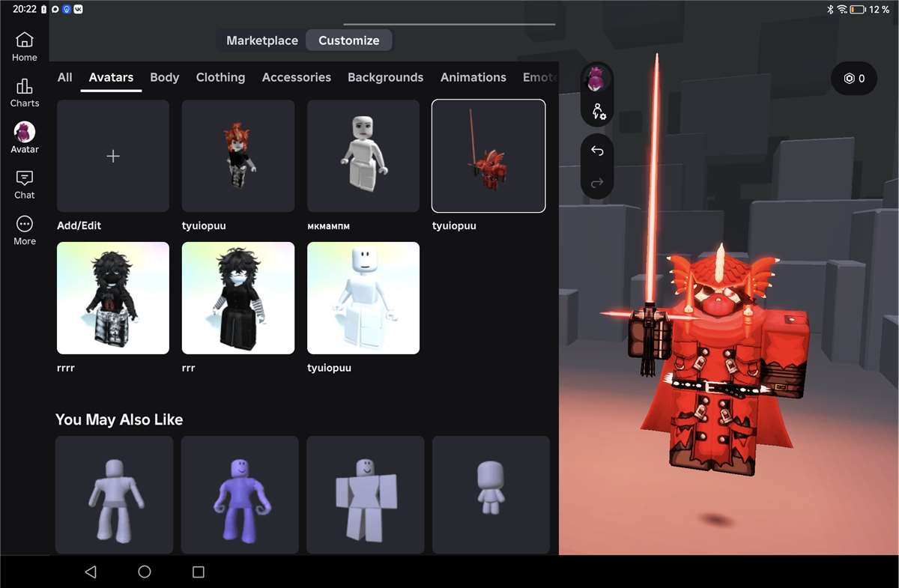Click the You May Also Like heading

click(119, 419)
